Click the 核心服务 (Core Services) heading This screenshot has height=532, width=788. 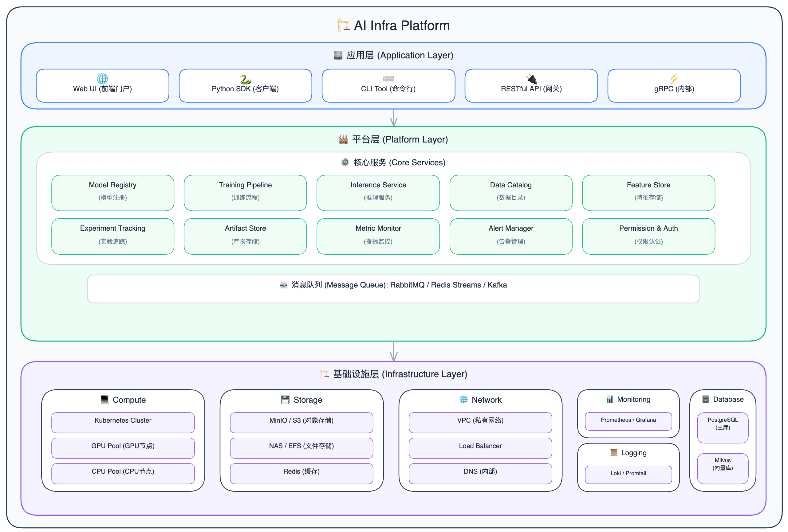[x=400, y=162]
